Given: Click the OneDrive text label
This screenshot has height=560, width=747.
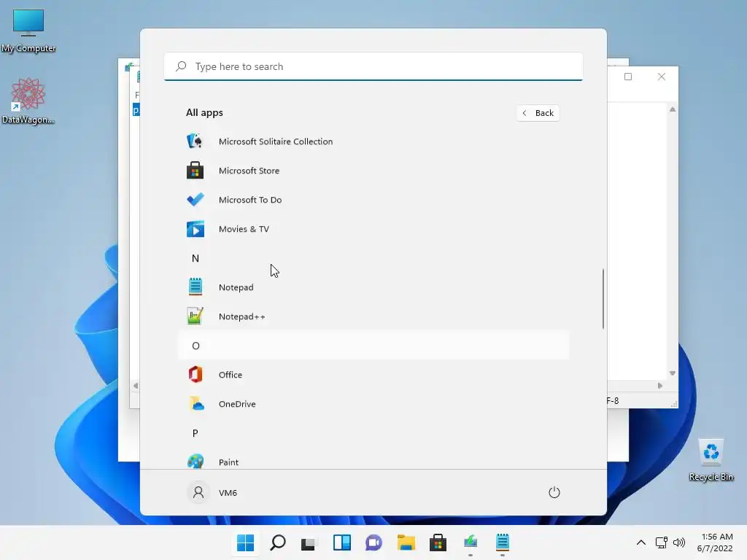Looking at the screenshot, I should click(x=237, y=404).
